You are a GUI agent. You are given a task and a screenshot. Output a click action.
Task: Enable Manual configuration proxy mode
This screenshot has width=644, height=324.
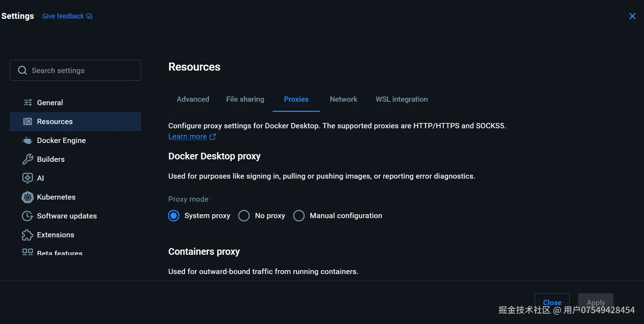coord(299,216)
